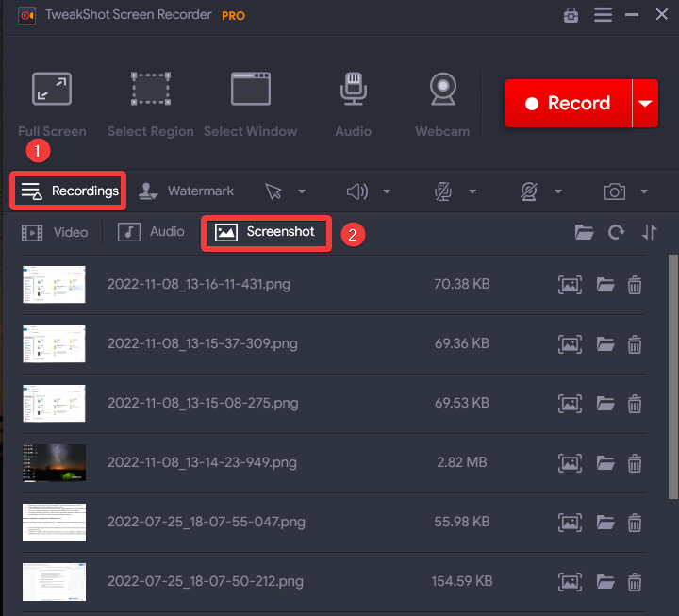Switch to the Audio recordings tab
The image size is (679, 616).
tap(151, 232)
